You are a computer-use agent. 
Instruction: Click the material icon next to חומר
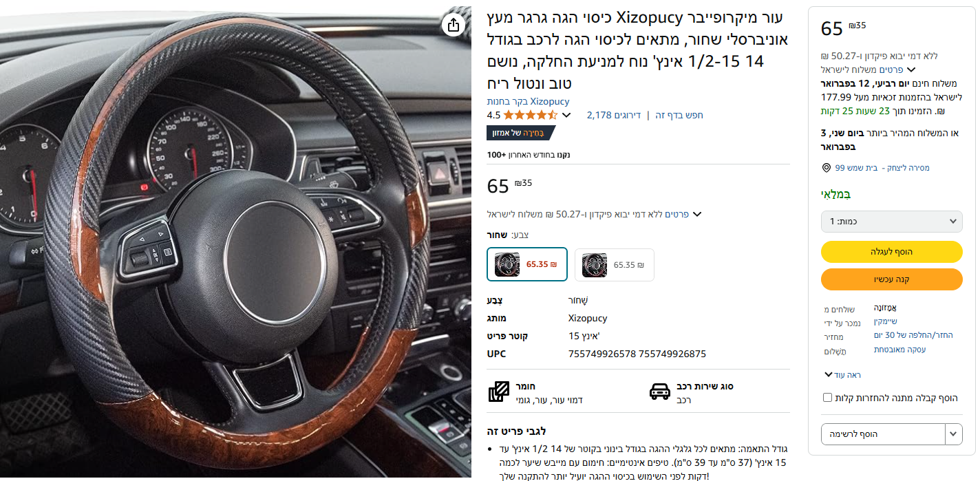pyautogui.click(x=498, y=392)
